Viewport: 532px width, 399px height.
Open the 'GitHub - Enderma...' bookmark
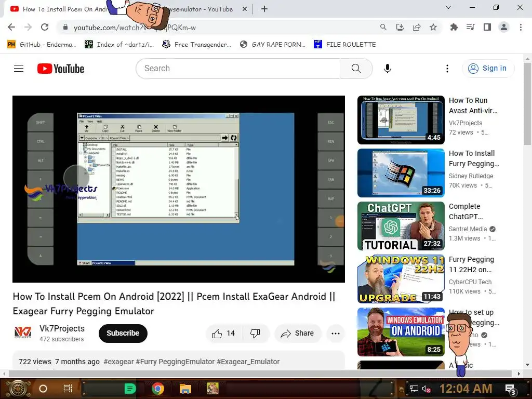point(42,45)
